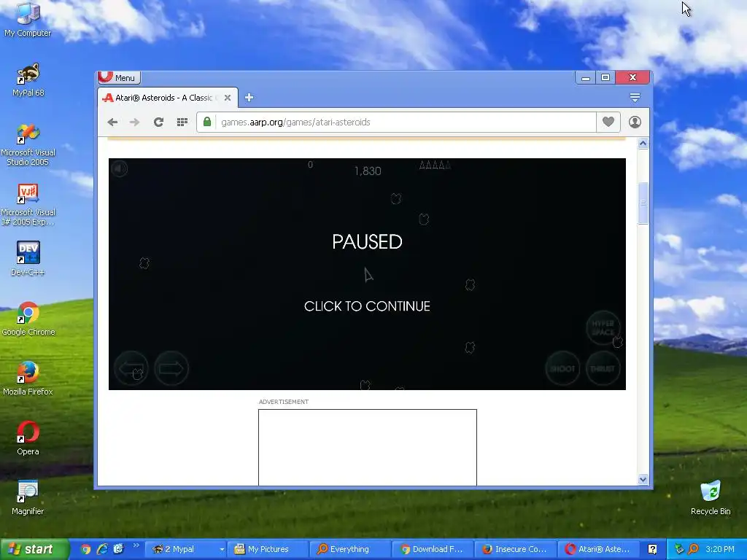Click third quick launch icon
Viewport: 747px width, 560px height.
coord(118,549)
